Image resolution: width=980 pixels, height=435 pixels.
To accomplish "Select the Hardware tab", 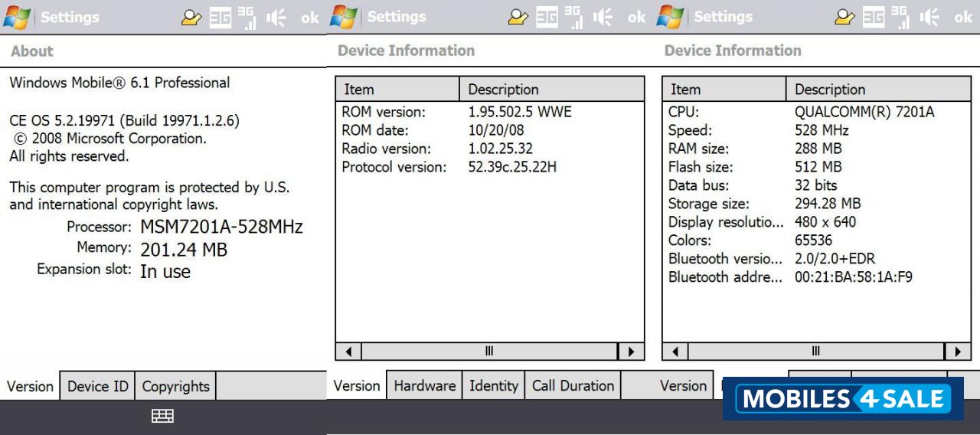I will (x=424, y=386).
